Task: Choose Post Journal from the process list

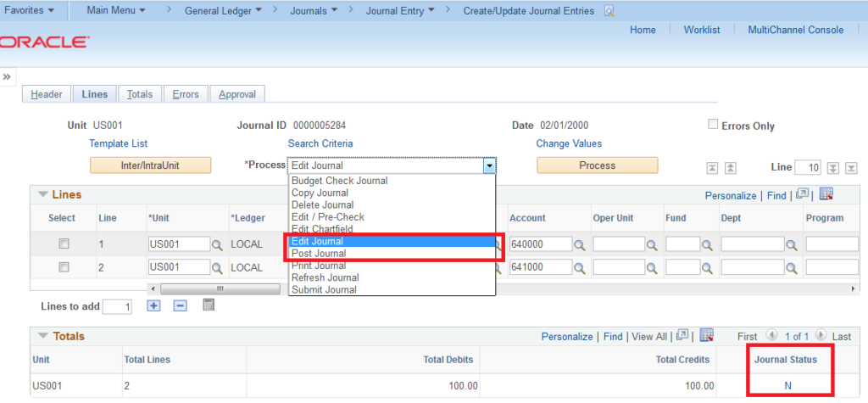Action: [392, 254]
